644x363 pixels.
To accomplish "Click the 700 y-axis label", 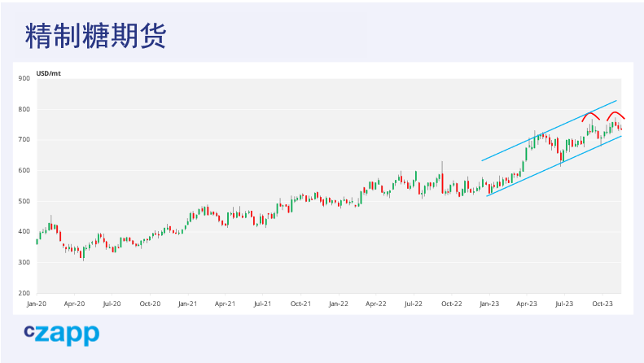I will tap(24, 140).
